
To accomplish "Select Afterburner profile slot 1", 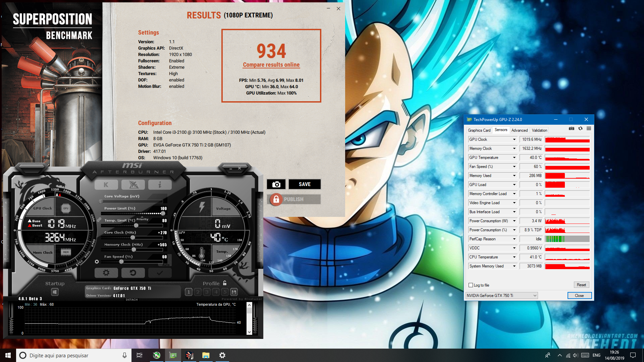I will tap(189, 292).
